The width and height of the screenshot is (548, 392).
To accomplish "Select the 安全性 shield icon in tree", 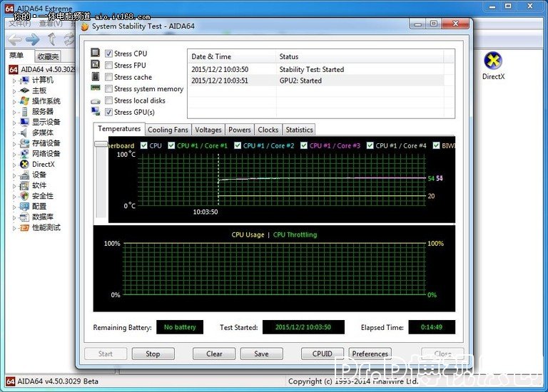I will coord(24,196).
